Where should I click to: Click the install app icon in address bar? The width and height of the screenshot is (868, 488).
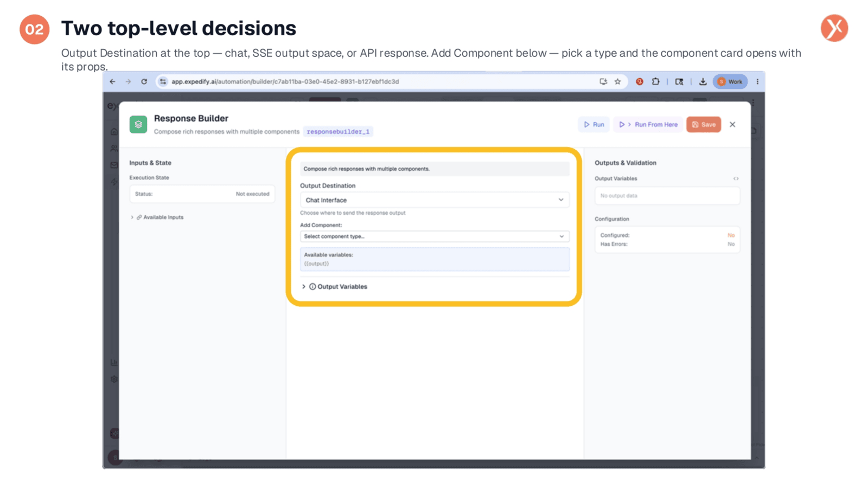(603, 82)
